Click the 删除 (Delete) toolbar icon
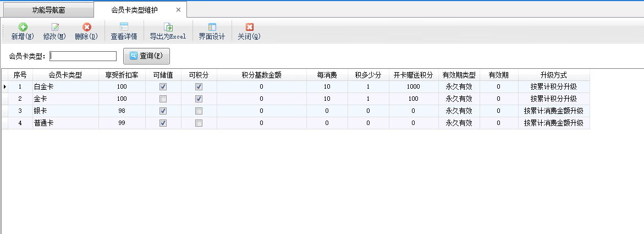The height and width of the screenshot is (234, 644). click(86, 28)
